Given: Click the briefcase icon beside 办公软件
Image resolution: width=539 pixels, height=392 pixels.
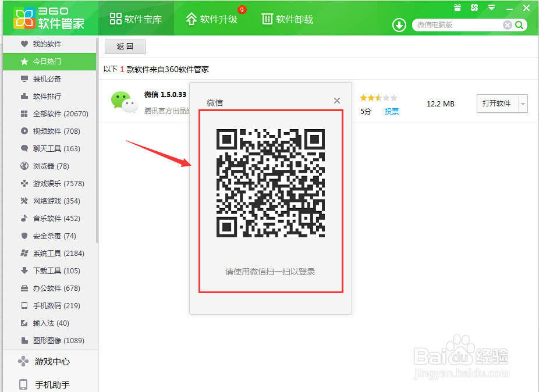Looking at the screenshot, I should coord(24,288).
